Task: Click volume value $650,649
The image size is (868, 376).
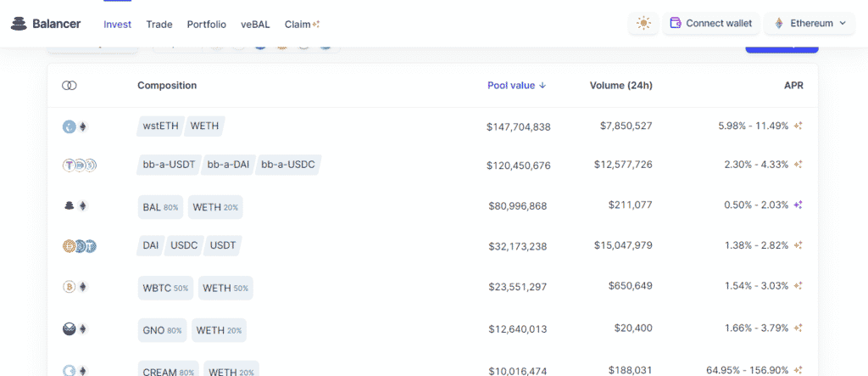Action: 631,285
